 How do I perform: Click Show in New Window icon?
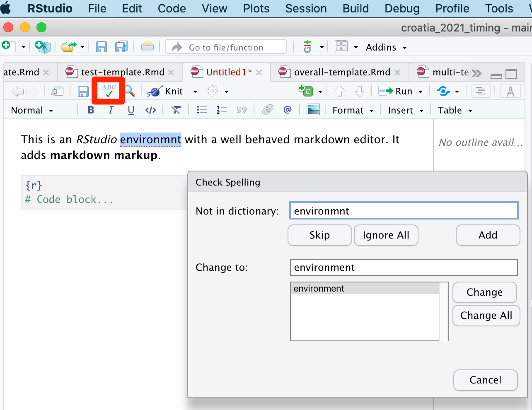(x=57, y=91)
